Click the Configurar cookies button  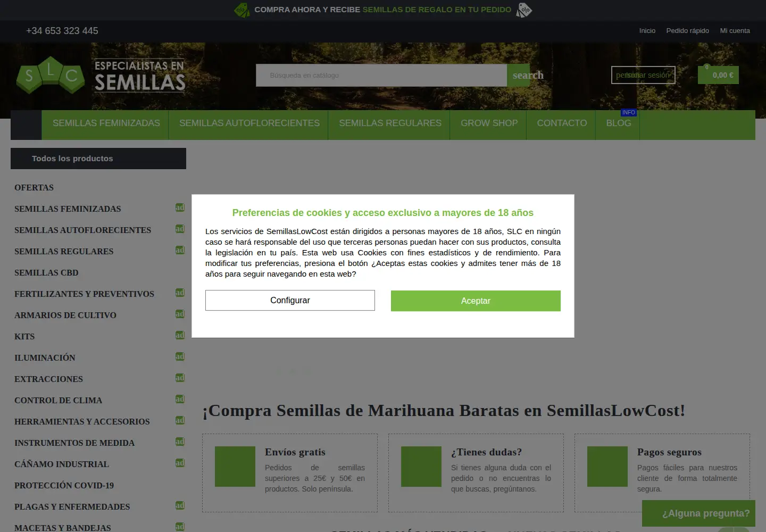point(290,300)
